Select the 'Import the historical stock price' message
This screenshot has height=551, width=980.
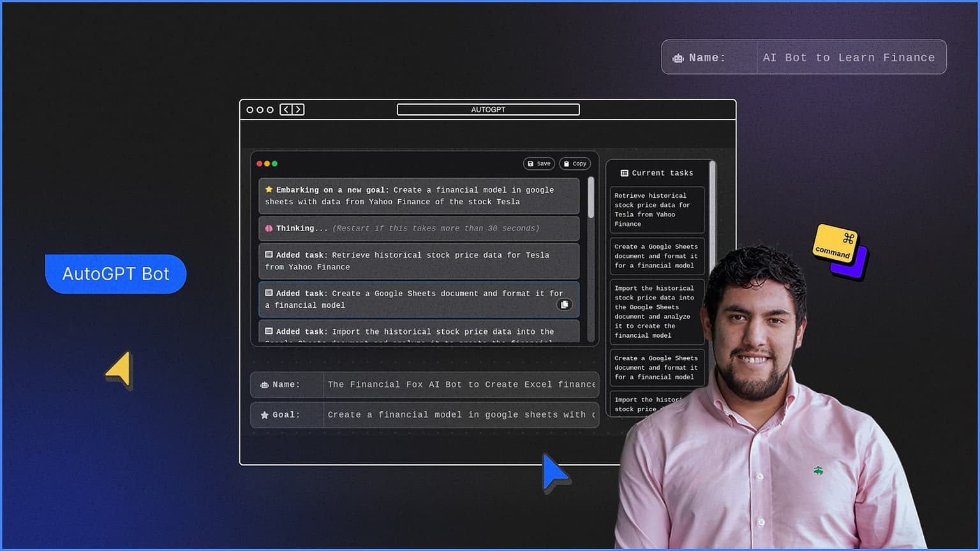[419, 331]
